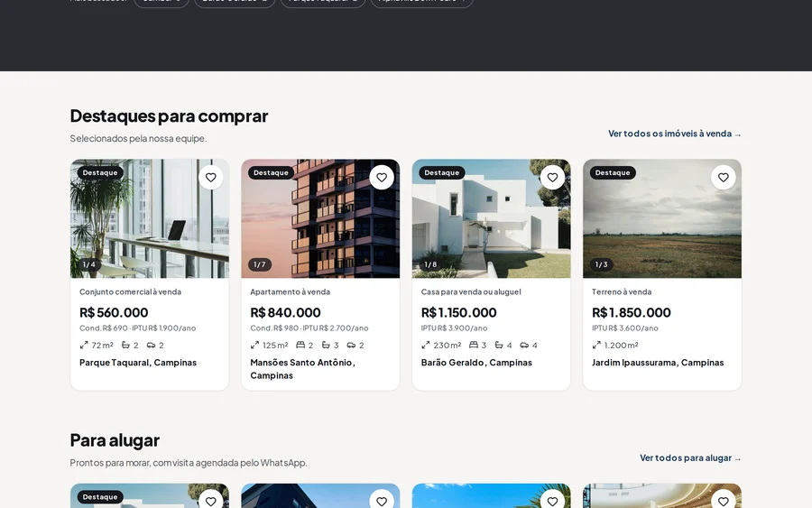Screen dimensions: 812x508
Task: Click 'Cond. R$ 690 · IPTU R$ 1.900/ano' text
Action: pos(138,328)
